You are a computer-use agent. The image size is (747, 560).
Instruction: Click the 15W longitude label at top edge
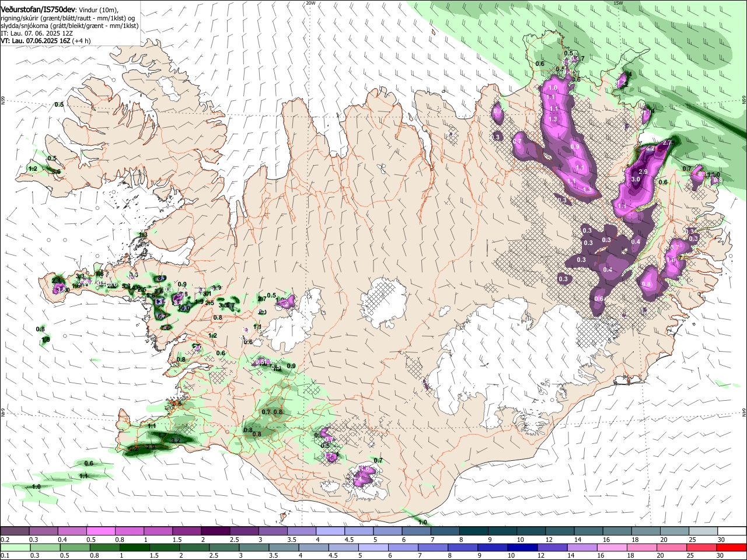(618, 3)
